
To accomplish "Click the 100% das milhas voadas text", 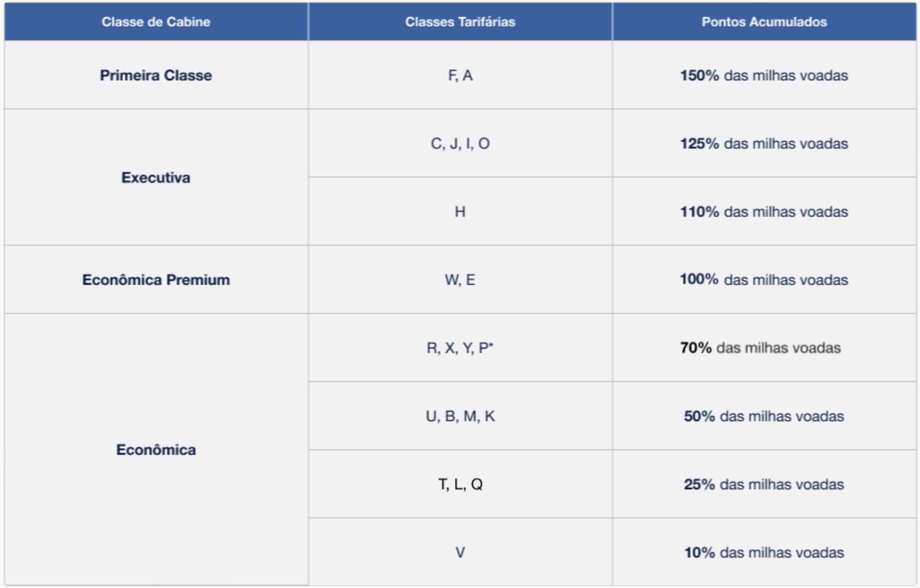I will (x=764, y=280).
